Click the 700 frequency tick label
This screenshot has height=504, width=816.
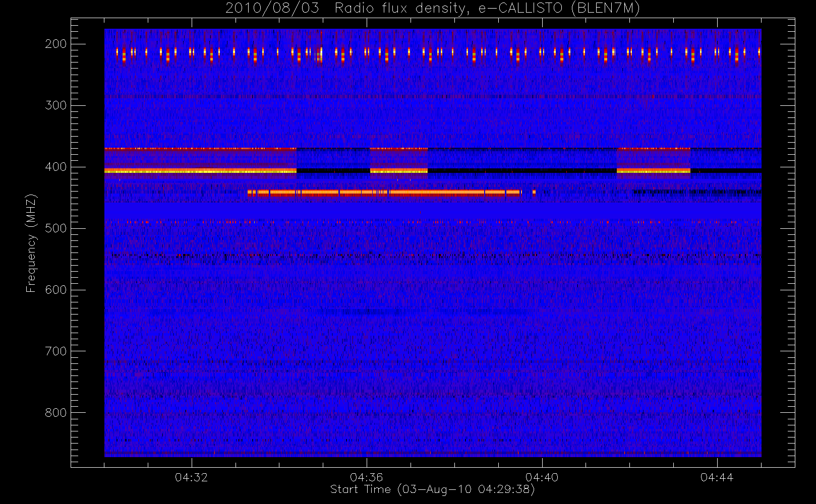[56, 351]
